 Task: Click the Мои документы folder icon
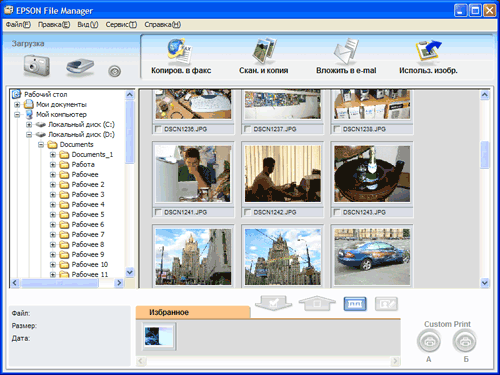click(29, 104)
